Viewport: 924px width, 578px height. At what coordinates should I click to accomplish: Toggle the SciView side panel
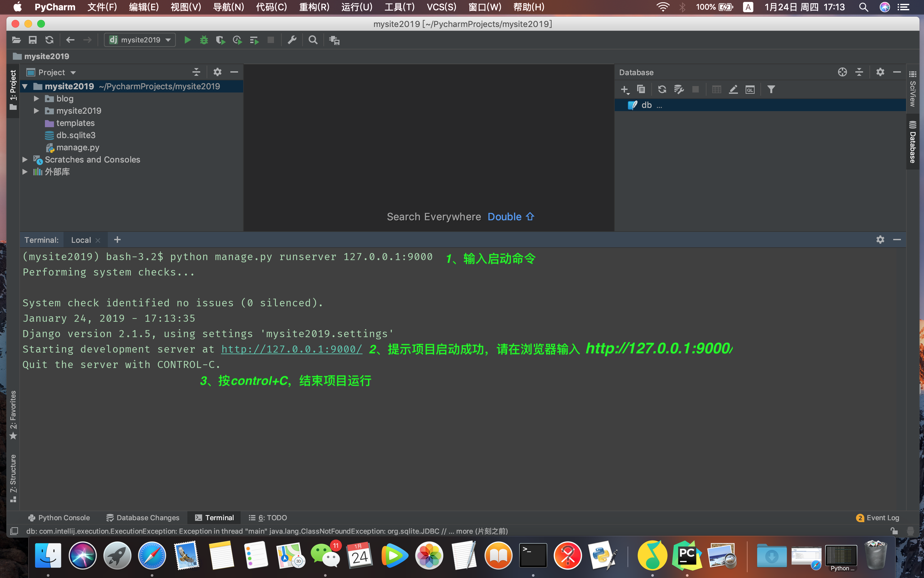pyautogui.click(x=912, y=89)
